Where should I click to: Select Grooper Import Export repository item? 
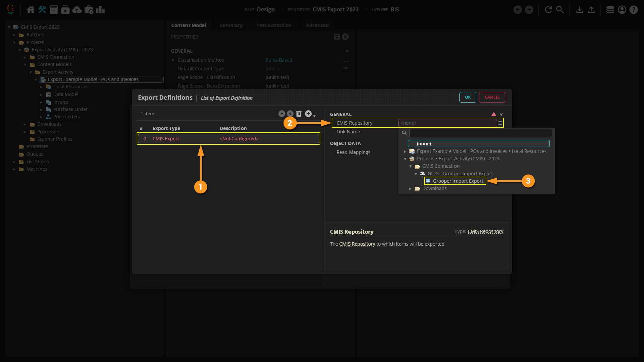coord(458,181)
